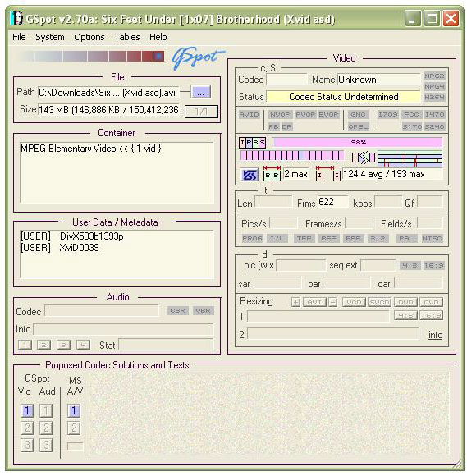The height and width of the screenshot is (476, 467).
Task: Click the TFF indicator
Action: [304, 239]
